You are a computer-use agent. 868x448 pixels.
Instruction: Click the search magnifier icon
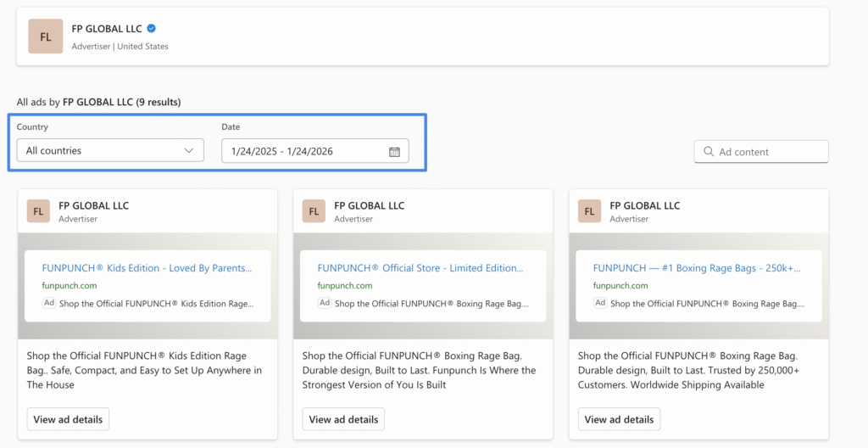(708, 152)
